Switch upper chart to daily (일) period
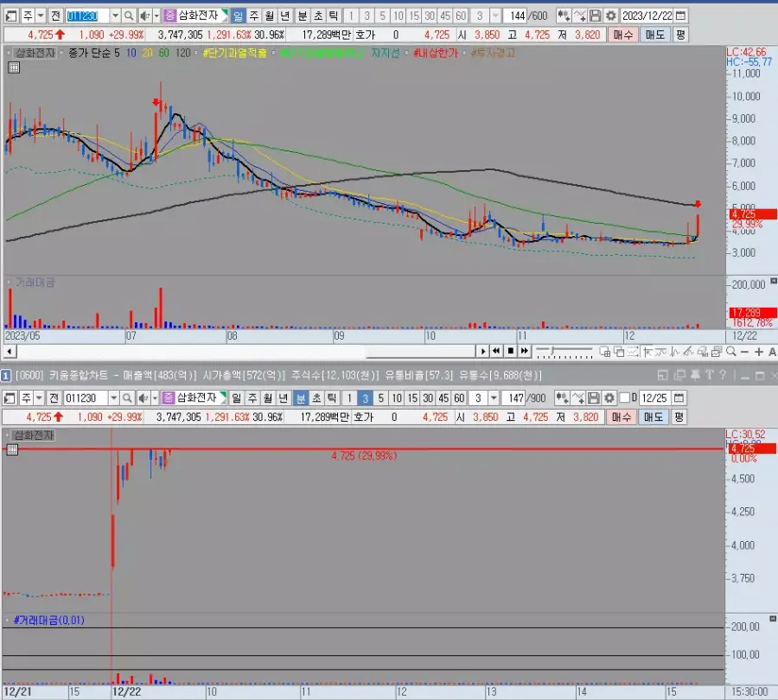Image resolution: width=778 pixels, height=700 pixels. tap(239, 16)
